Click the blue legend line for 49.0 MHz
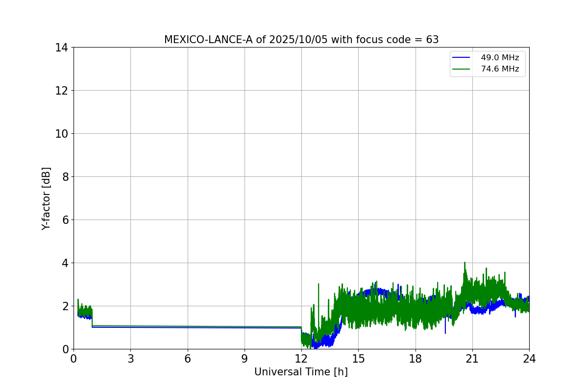 click(462, 58)
